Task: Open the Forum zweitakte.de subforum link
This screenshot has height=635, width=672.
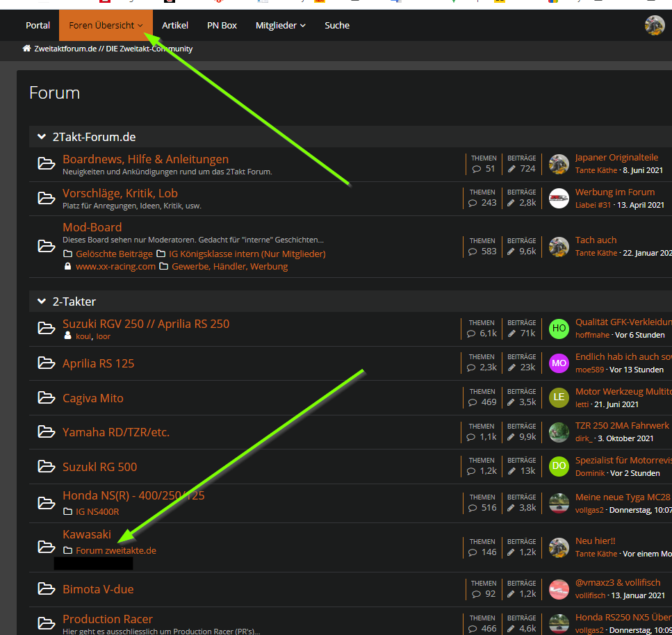Action: [115, 550]
